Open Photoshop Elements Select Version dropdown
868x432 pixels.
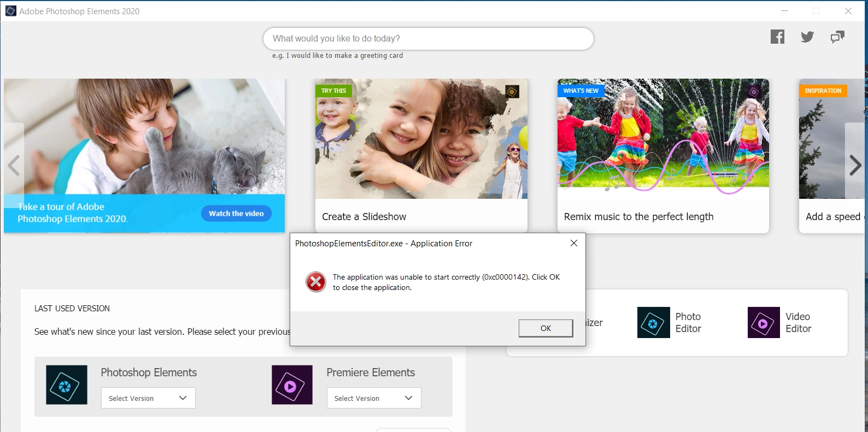(x=148, y=398)
